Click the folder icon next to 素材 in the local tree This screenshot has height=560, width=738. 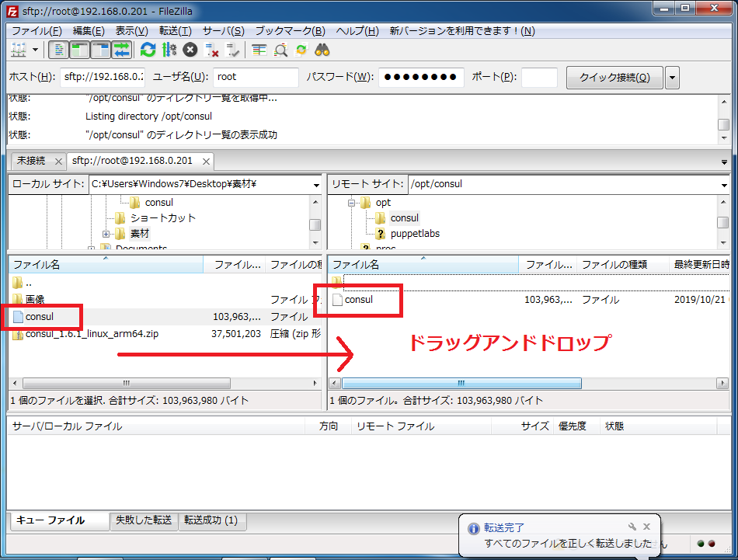[x=120, y=234]
